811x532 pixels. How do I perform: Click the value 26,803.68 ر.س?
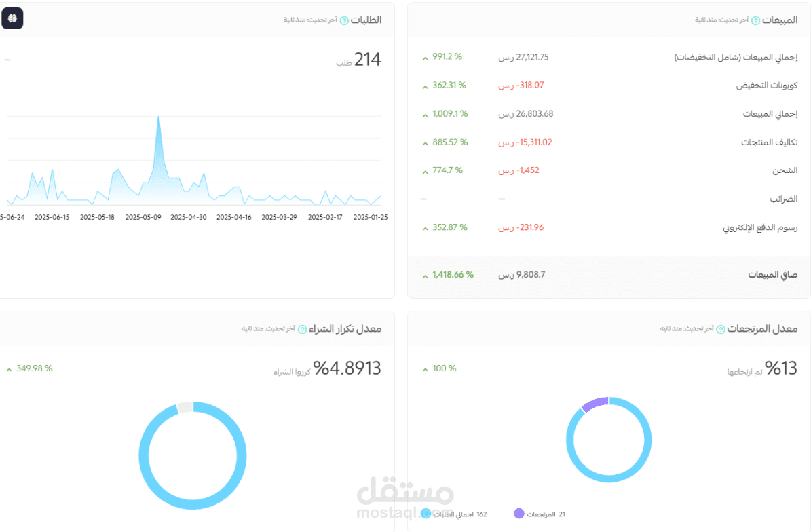click(x=525, y=114)
